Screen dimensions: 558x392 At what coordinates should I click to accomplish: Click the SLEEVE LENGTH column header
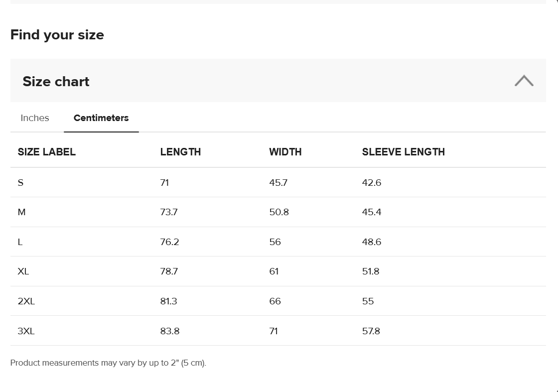403,152
